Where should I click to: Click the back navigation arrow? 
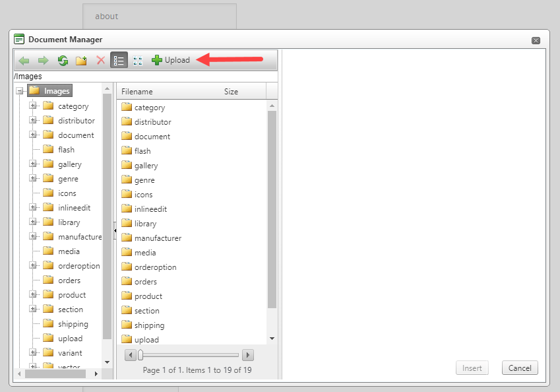[24, 60]
